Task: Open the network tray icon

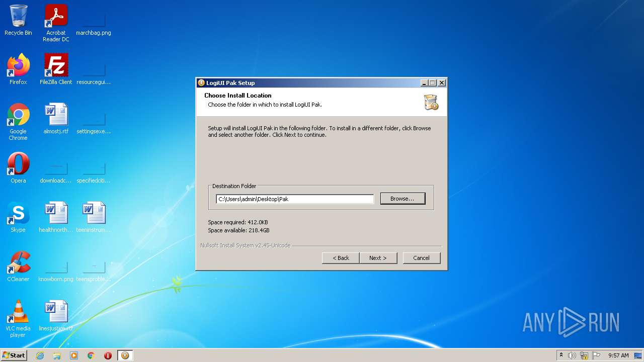Action: click(584, 355)
